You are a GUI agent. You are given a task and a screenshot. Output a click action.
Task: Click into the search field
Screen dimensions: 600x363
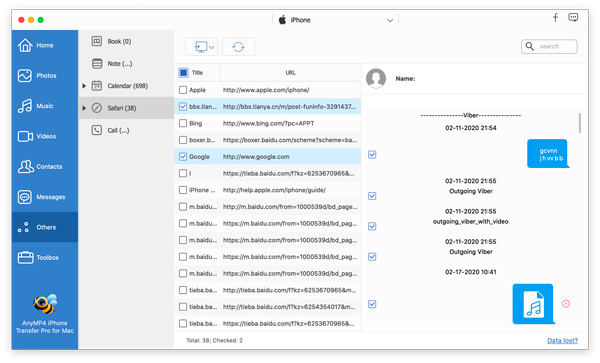pos(549,46)
